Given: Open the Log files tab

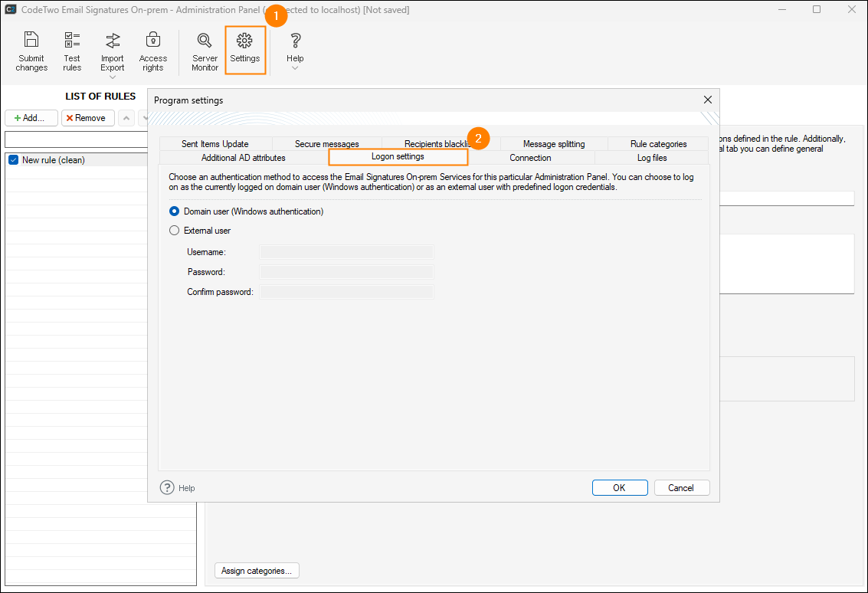Looking at the screenshot, I should [652, 158].
